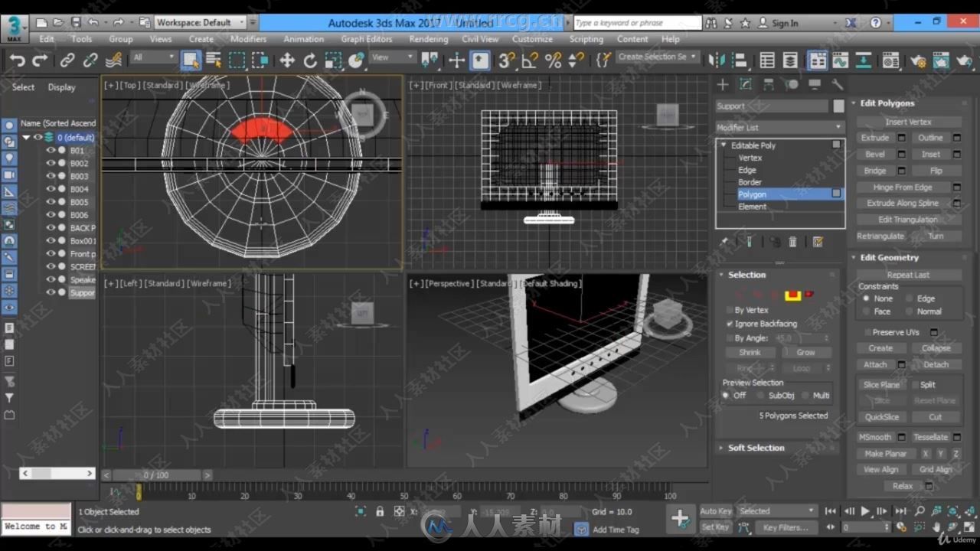Toggle the Scene Explorer
The image size is (980, 551).
point(767,60)
